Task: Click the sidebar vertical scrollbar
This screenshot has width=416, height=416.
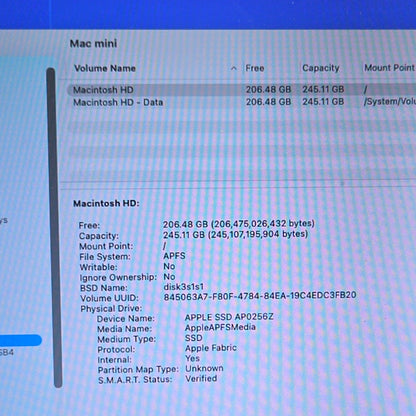Action: pyautogui.click(x=55, y=227)
